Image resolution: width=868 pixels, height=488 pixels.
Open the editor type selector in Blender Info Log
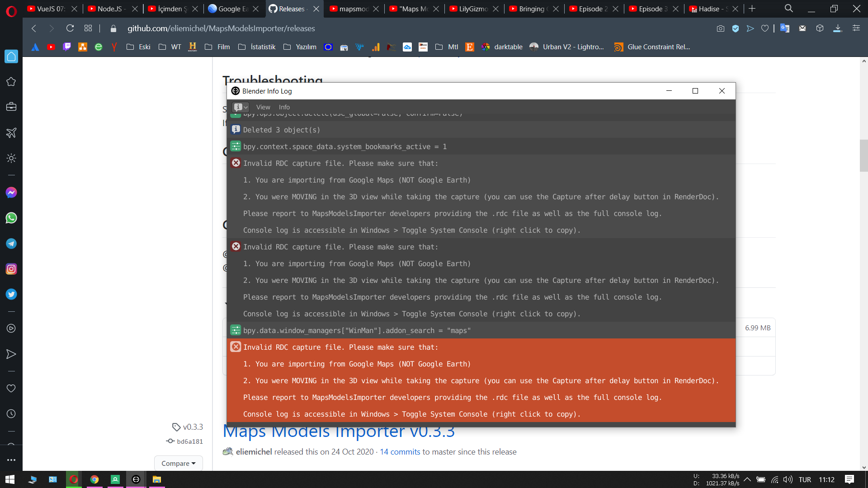(237, 107)
